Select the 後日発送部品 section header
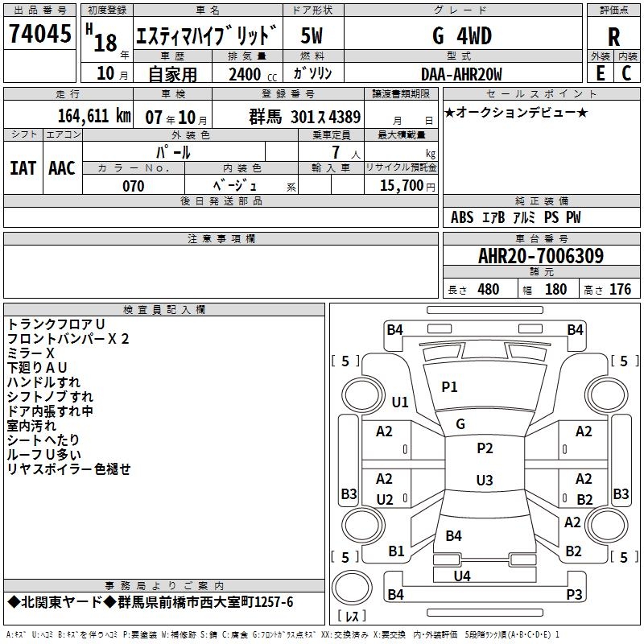Viewport: 644px width, 644px height. click(221, 200)
